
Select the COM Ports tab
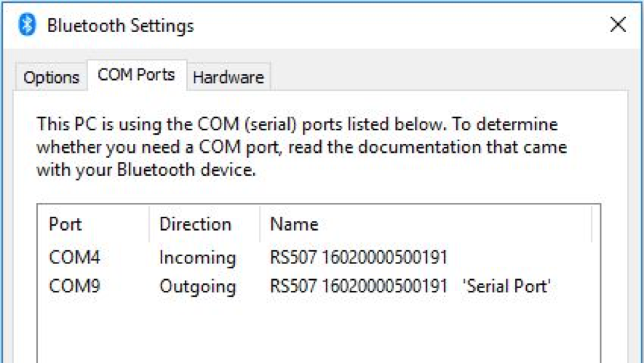click(x=136, y=75)
